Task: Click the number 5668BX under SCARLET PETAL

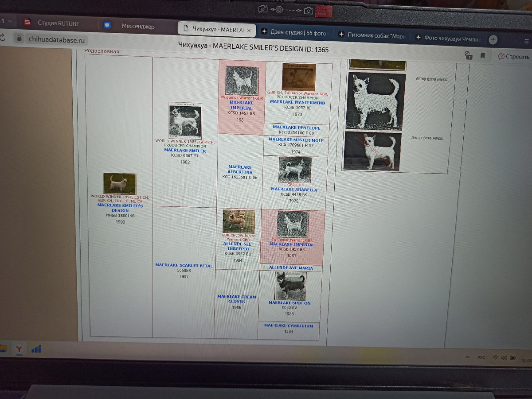Action: [184, 270]
